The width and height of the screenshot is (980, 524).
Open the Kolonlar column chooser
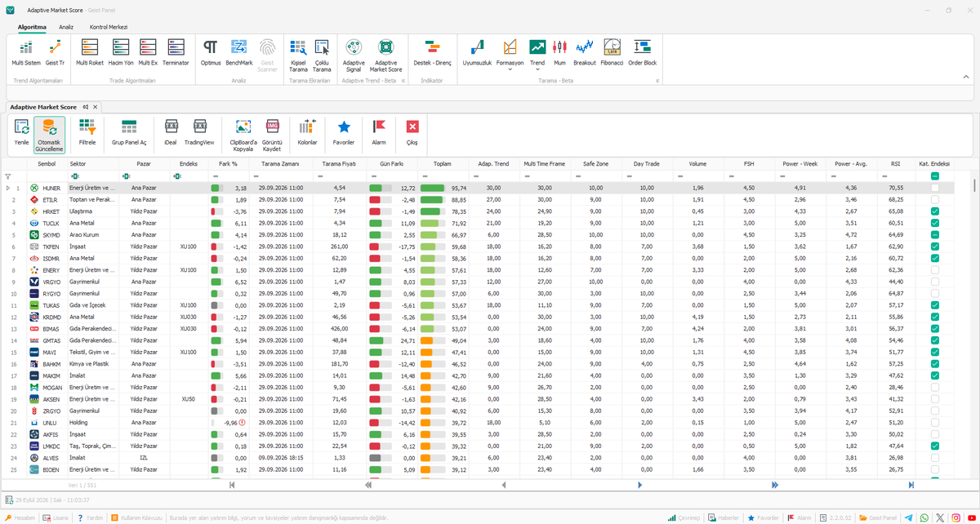tap(308, 132)
